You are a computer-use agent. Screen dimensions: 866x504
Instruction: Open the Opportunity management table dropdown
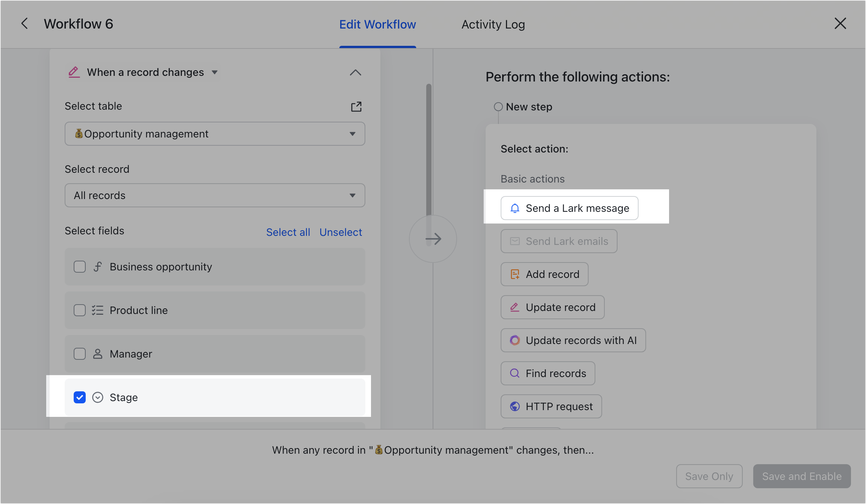215,134
